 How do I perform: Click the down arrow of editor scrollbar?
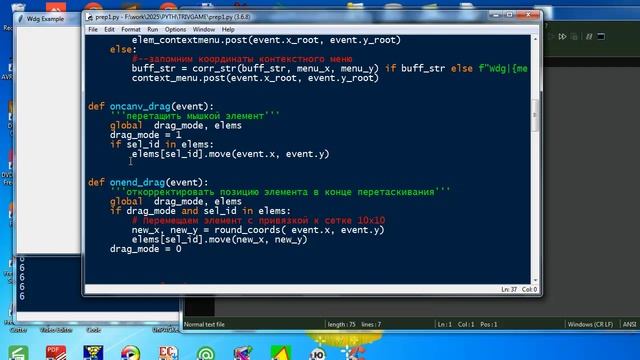(x=535, y=280)
